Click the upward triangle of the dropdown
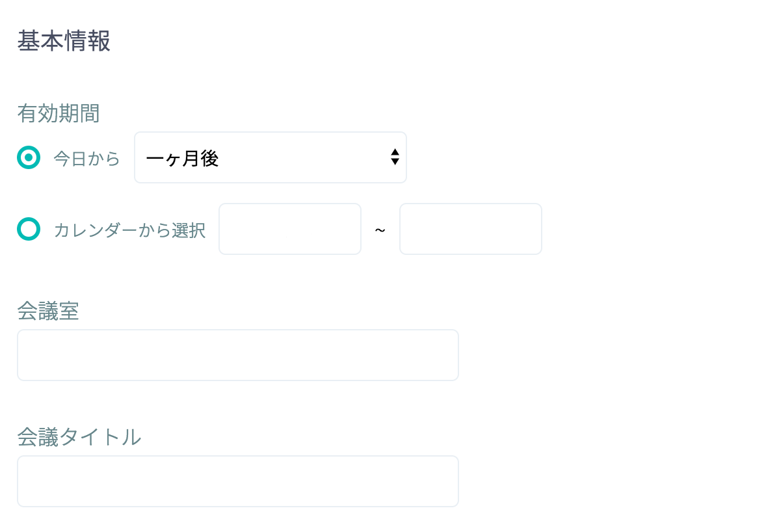The image size is (766, 532). pos(395,152)
